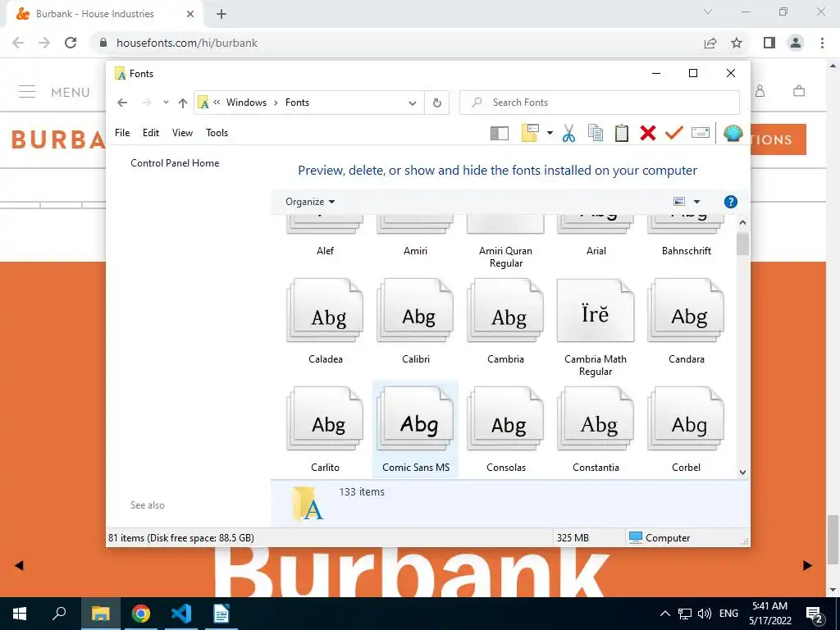The width and height of the screenshot is (840, 630).
Task: Open Visual Studio Code from taskbar
Action: click(x=181, y=614)
